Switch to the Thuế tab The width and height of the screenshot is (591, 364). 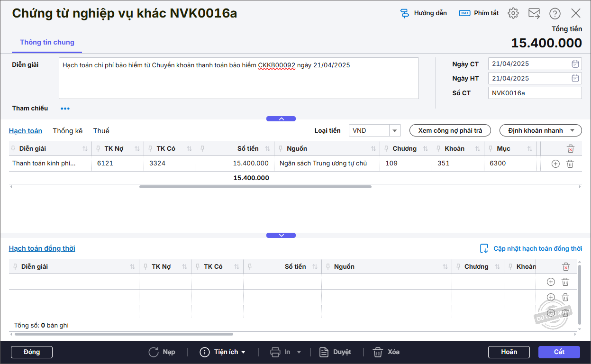(x=101, y=131)
